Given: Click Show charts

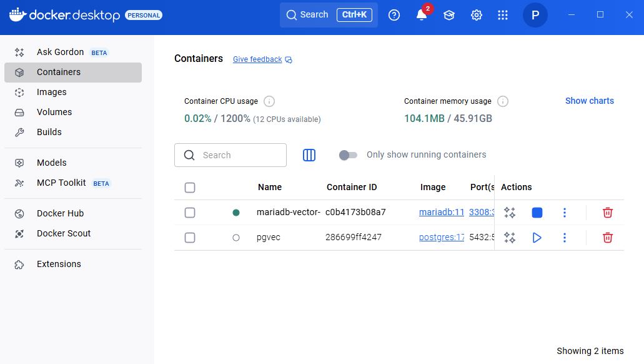Looking at the screenshot, I should pyautogui.click(x=590, y=101).
